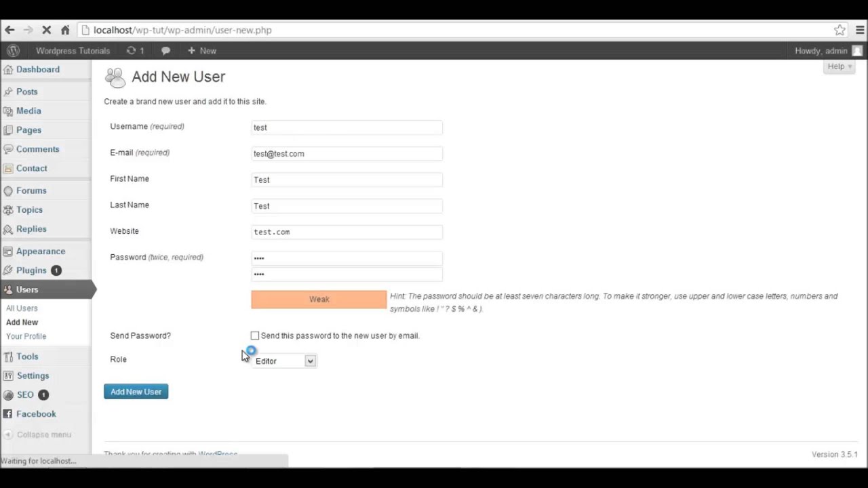The width and height of the screenshot is (868, 488).
Task: Click the Plugins sidebar icon
Action: [x=7, y=270]
